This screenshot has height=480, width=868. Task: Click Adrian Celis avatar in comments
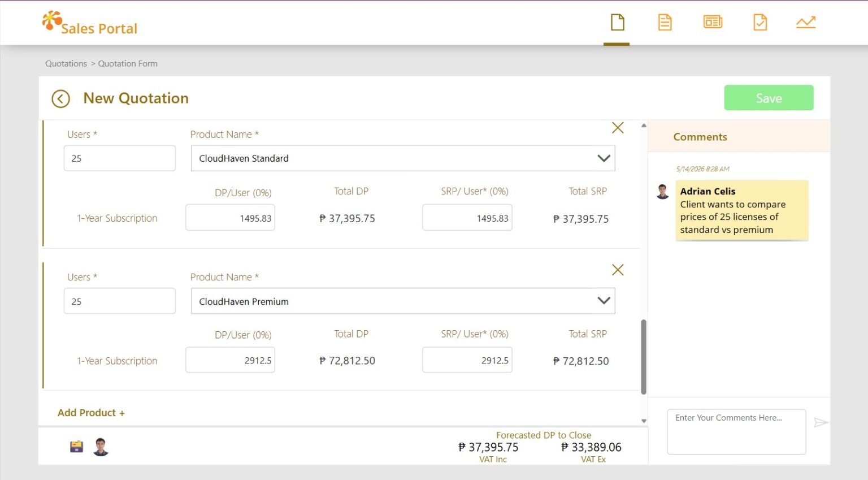click(663, 191)
